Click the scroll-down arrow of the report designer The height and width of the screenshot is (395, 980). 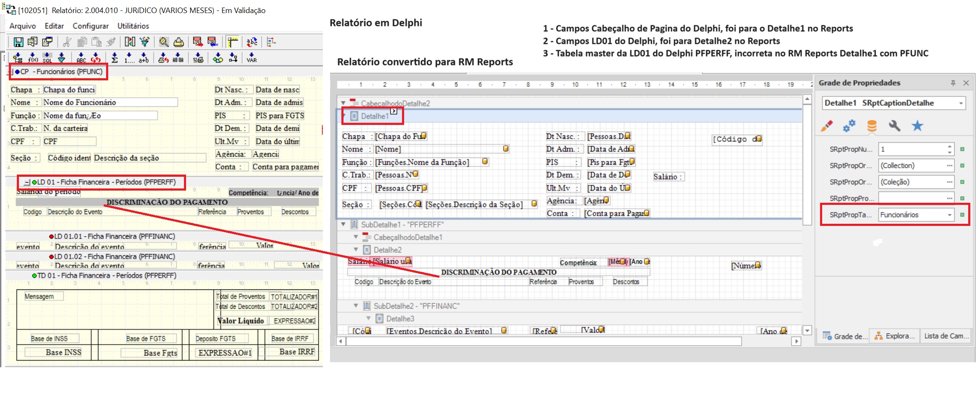[x=807, y=330]
